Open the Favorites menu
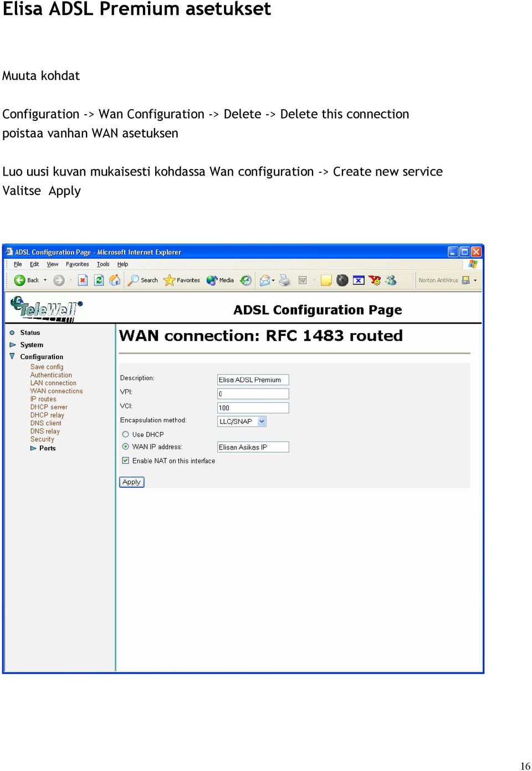Viewport: 532px width, 771px height. [x=78, y=264]
